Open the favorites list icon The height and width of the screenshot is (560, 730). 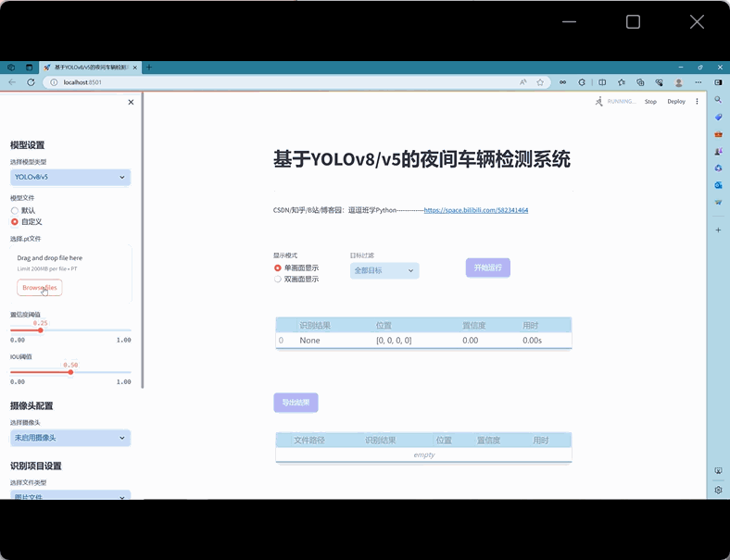(622, 82)
